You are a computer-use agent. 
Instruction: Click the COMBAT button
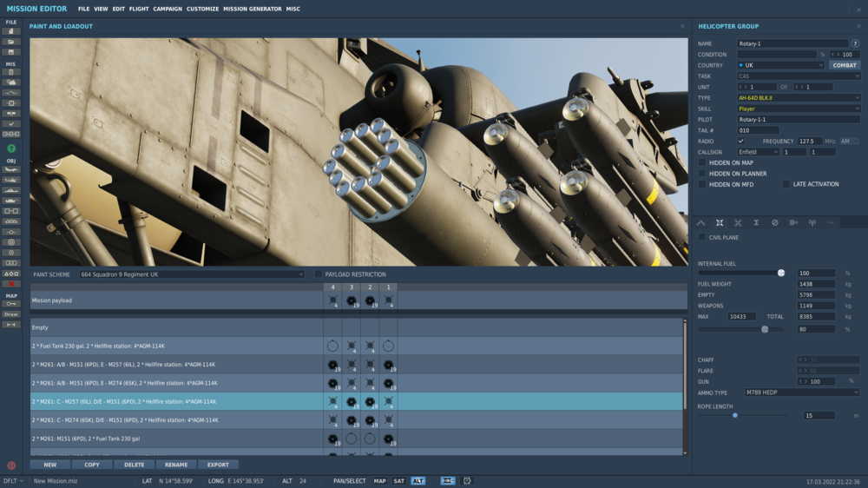[x=845, y=65]
